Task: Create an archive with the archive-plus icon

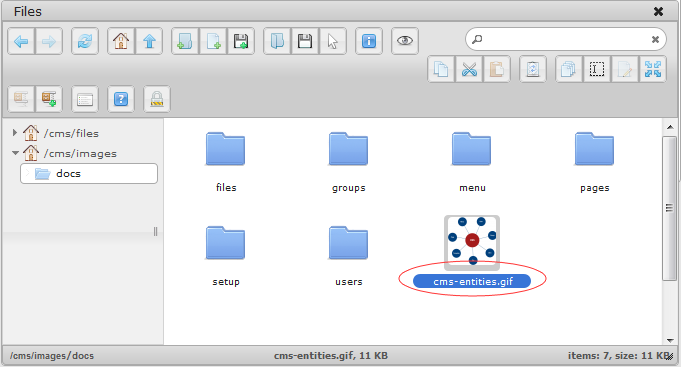Action: tap(49, 99)
